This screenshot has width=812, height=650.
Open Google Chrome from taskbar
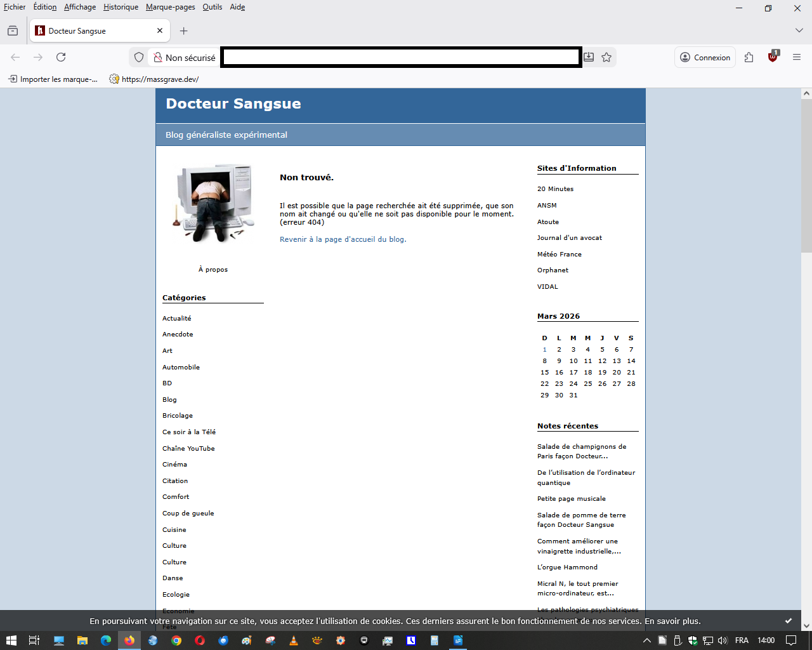point(176,640)
